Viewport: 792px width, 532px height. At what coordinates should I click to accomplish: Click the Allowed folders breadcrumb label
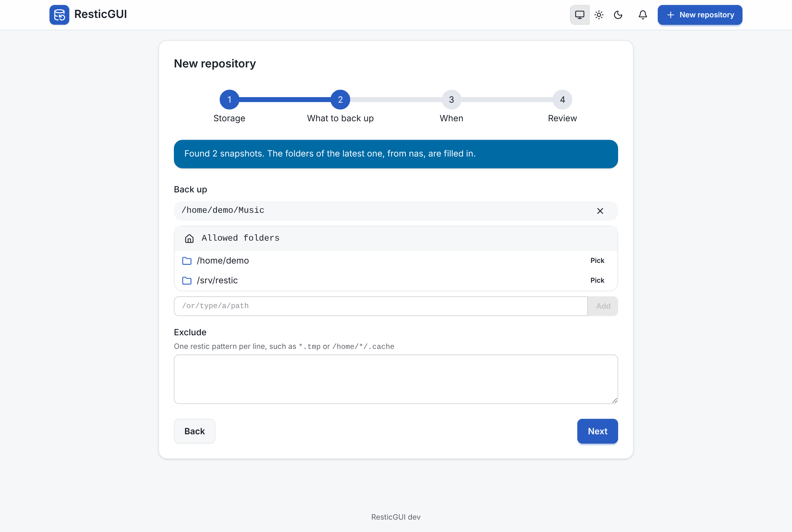click(241, 238)
